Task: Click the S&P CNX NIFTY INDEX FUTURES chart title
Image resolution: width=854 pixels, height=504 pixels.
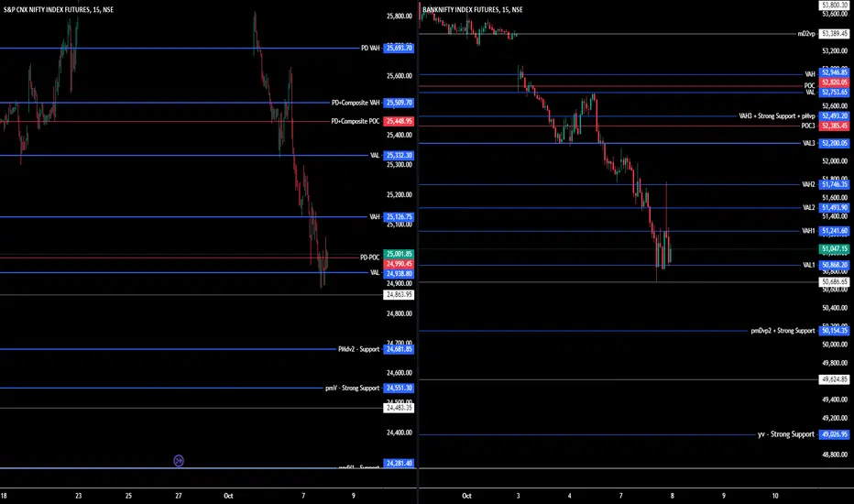Action: pyautogui.click(x=59, y=10)
